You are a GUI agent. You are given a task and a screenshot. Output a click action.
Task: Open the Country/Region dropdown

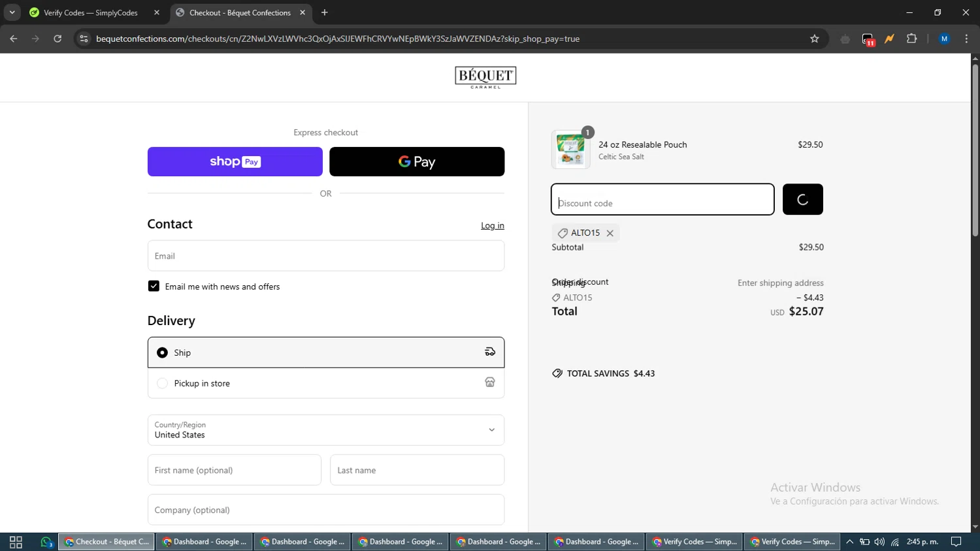(x=326, y=430)
